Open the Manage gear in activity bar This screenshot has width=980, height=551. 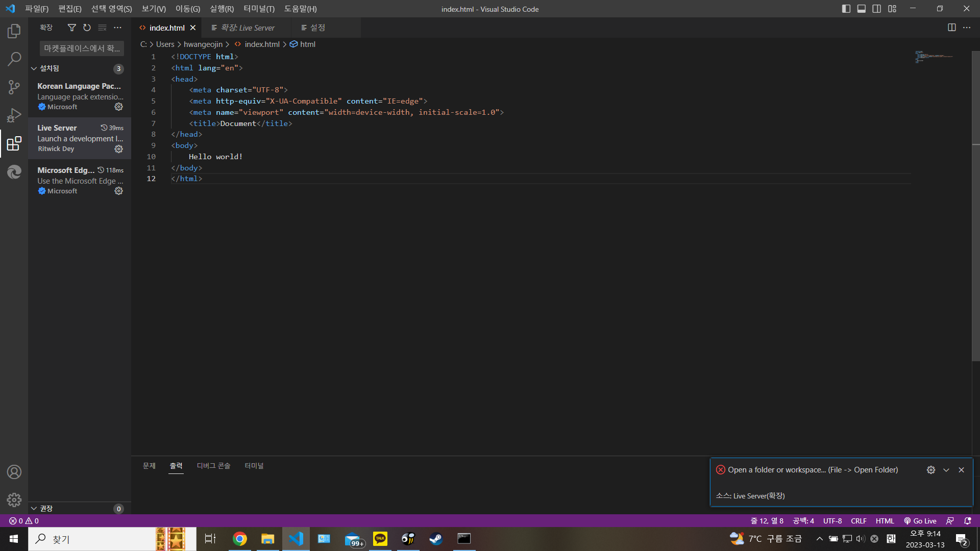pos(14,500)
